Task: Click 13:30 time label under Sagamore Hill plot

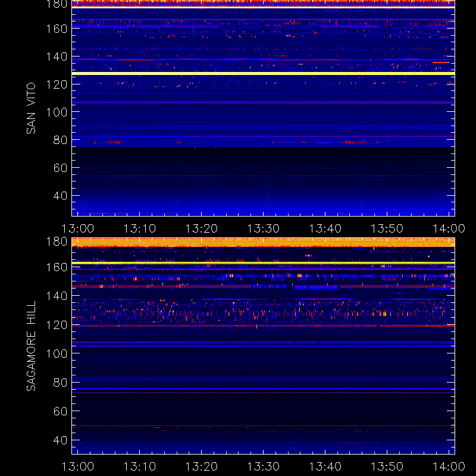Action: [264, 466]
